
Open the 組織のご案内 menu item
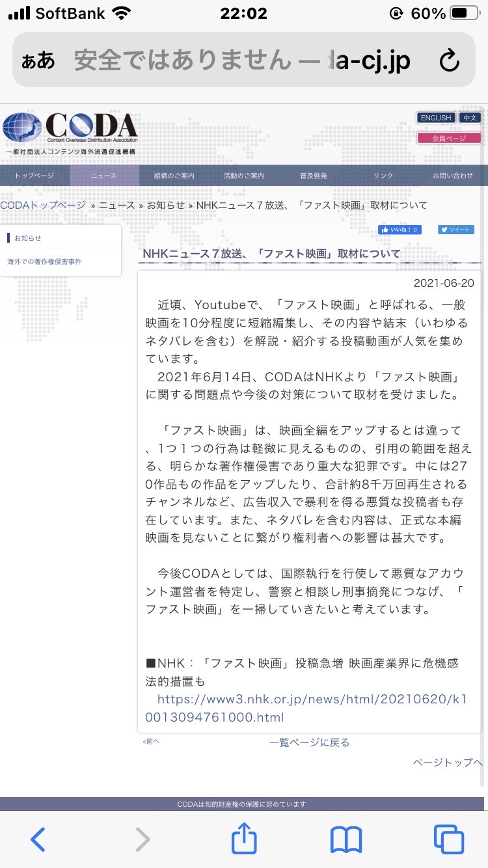point(174,176)
